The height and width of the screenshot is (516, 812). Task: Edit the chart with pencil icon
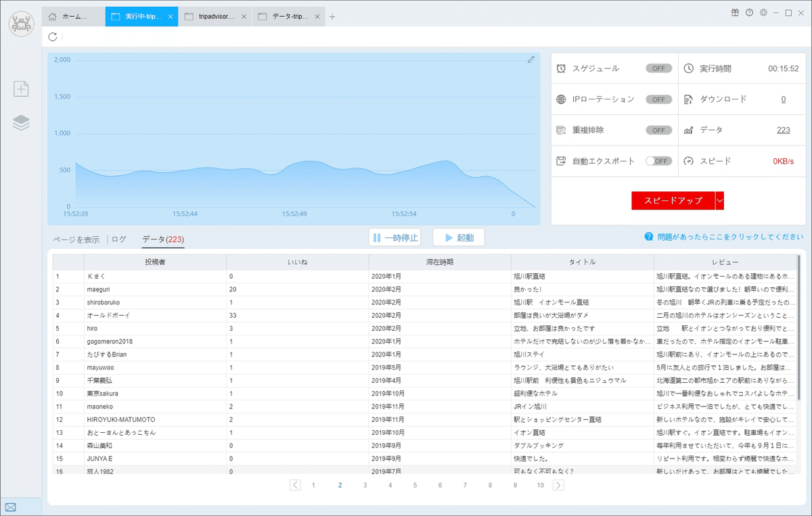[x=531, y=60]
